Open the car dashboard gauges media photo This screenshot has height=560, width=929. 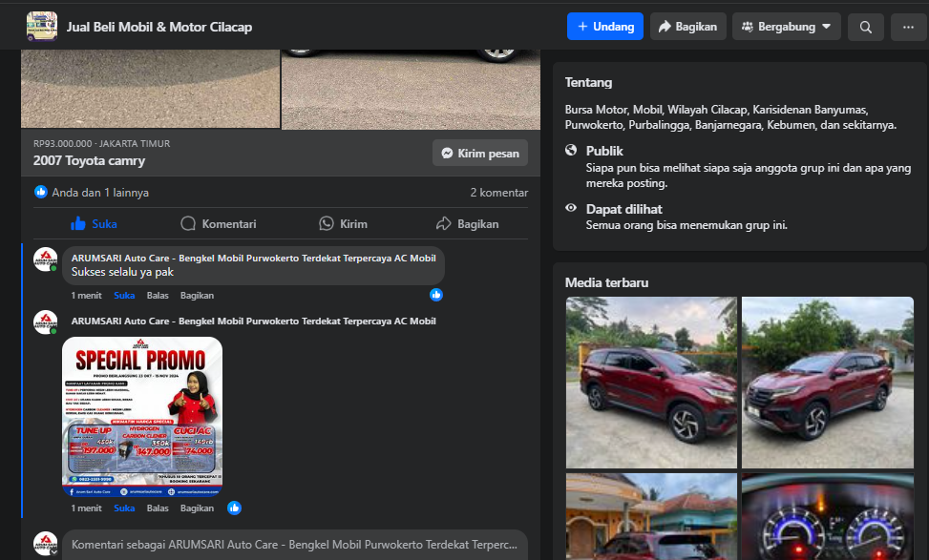click(827, 516)
